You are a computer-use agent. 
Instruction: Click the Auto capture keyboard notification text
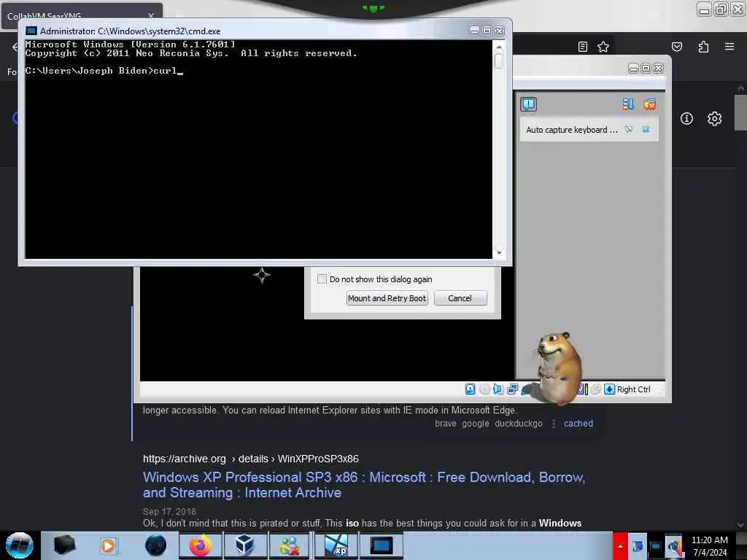572,130
